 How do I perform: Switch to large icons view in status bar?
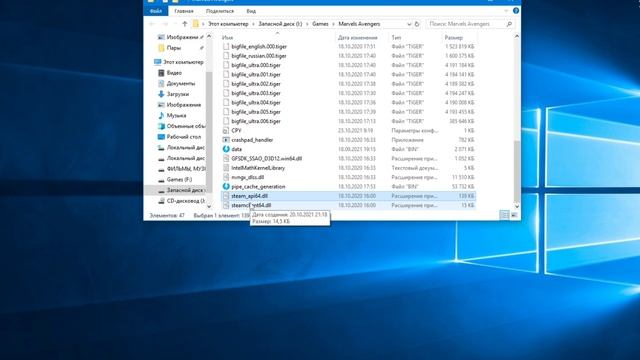pos(514,215)
